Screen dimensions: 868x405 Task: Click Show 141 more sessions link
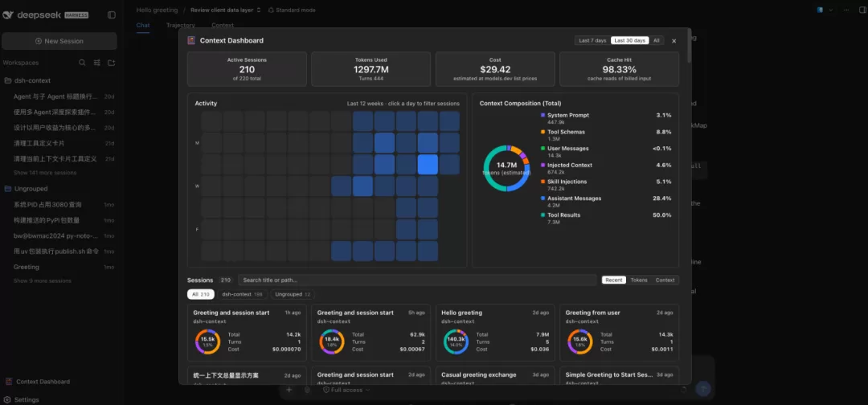tap(45, 173)
